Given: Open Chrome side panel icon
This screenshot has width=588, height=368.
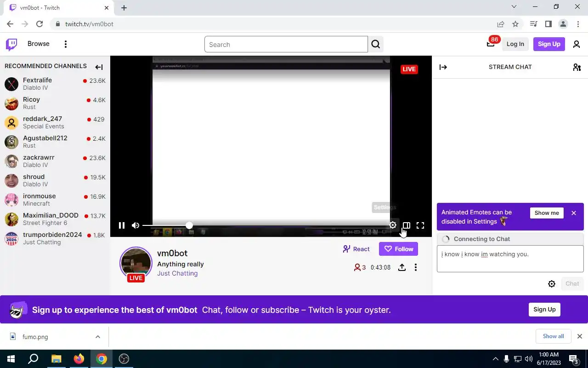Looking at the screenshot, I should point(548,24).
